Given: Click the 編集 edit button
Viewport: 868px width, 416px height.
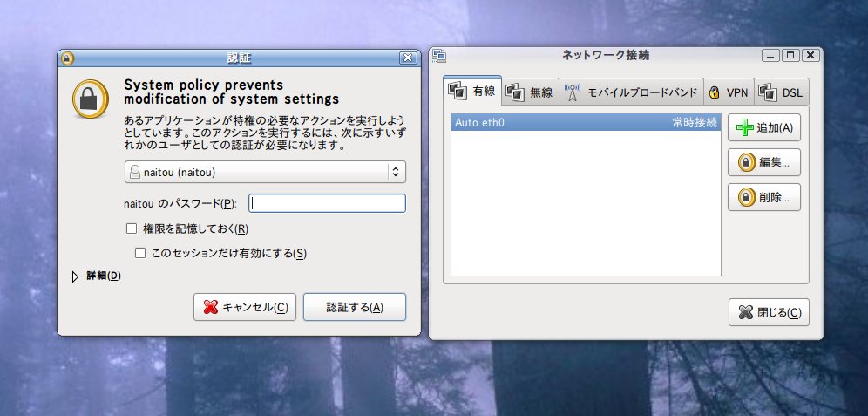Looking at the screenshot, I should 764,163.
